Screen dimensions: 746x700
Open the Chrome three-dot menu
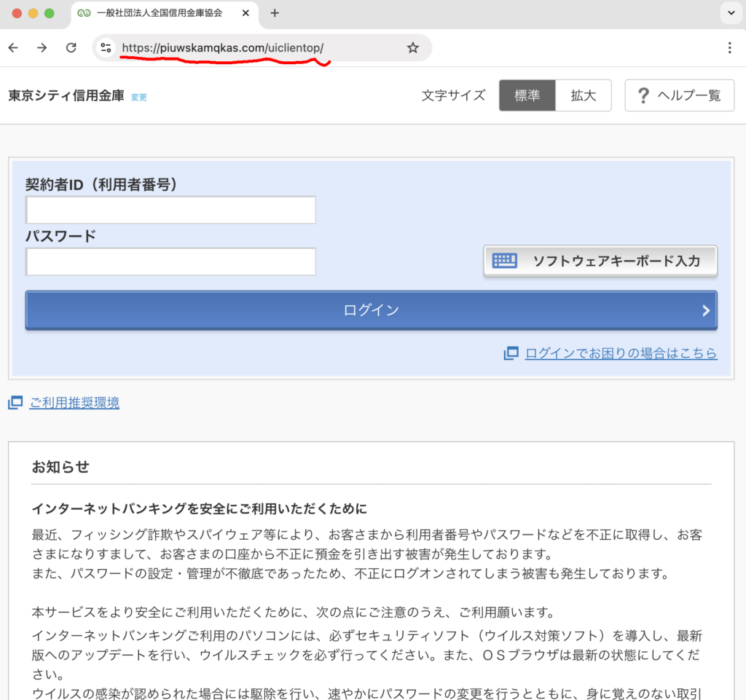[x=729, y=48]
